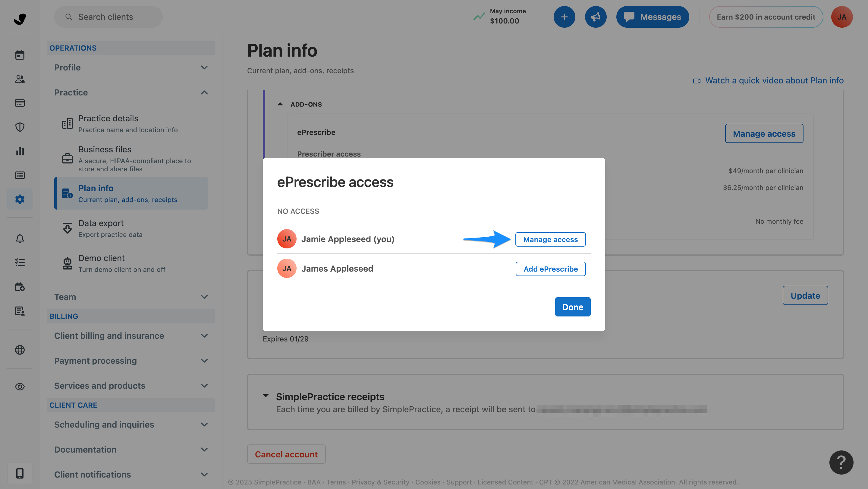
Task: Expand Scheduling and inquiries section
Action: pos(131,424)
